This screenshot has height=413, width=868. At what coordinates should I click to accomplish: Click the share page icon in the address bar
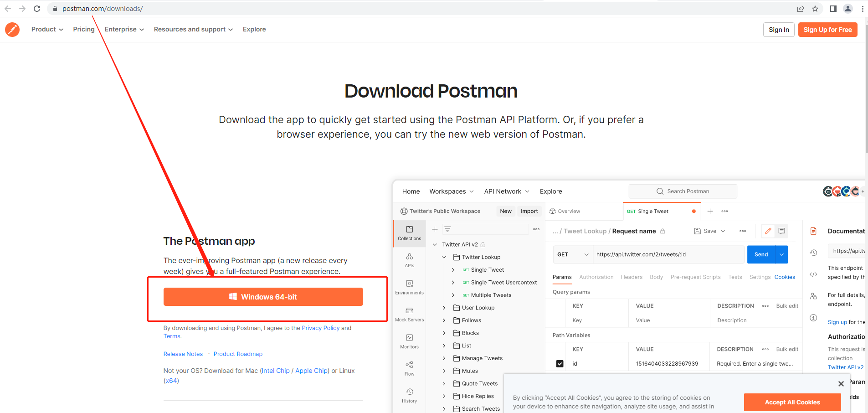coord(801,9)
